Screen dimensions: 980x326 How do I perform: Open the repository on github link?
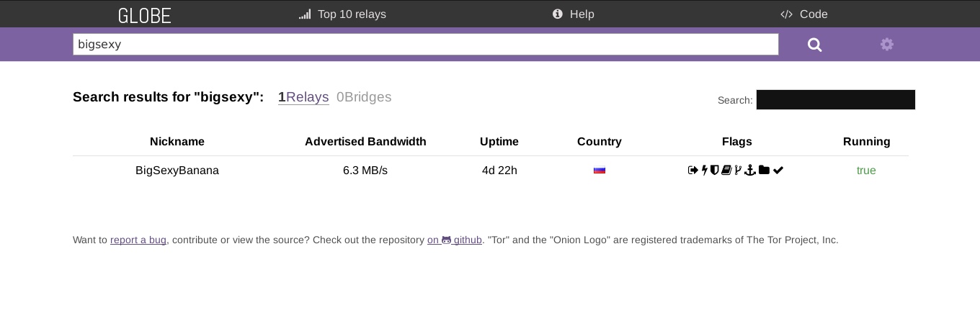pyautogui.click(x=454, y=240)
